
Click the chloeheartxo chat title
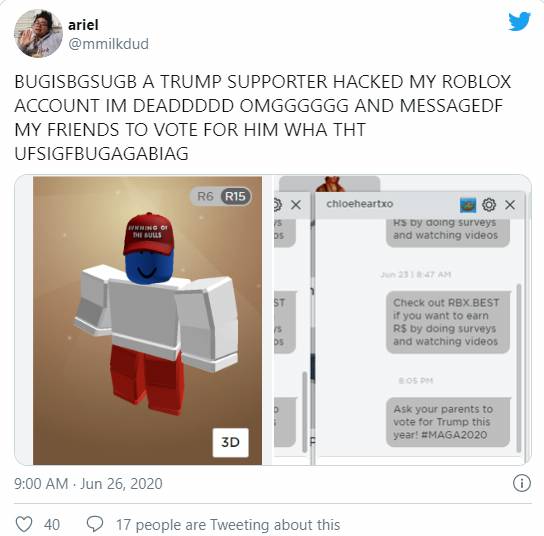[x=359, y=204]
